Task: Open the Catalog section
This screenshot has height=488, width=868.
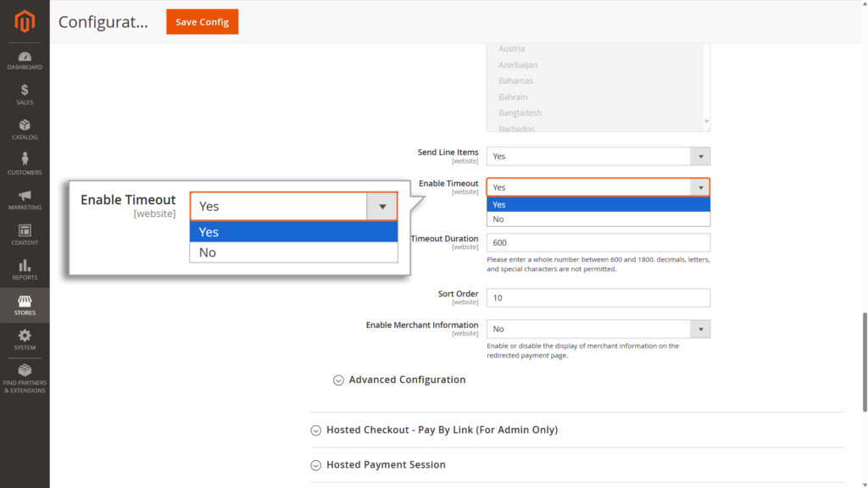Action: (x=25, y=128)
